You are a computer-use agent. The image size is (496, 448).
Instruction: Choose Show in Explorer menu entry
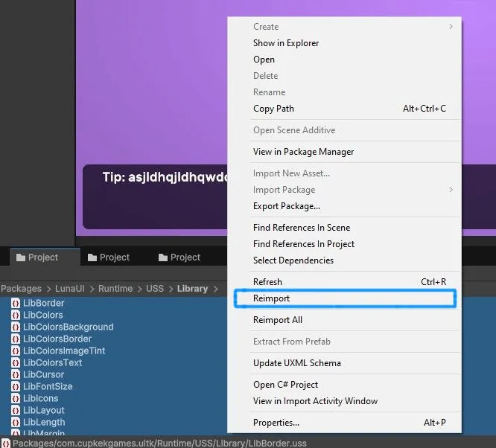point(286,43)
